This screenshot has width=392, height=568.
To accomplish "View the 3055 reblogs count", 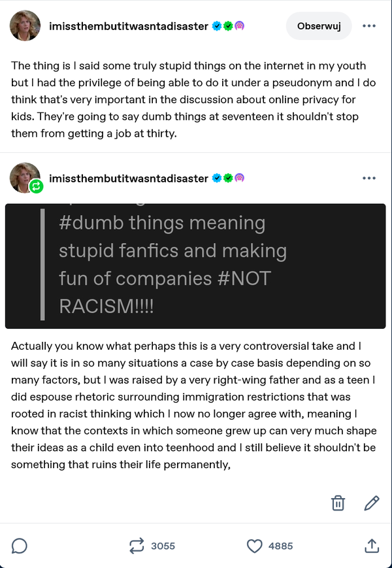I will (163, 546).
